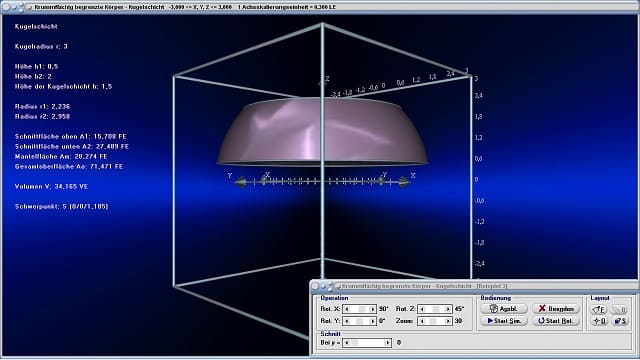Increase Zoom with right arrow
Viewport: 640px width, 360px height.
(x=448, y=321)
